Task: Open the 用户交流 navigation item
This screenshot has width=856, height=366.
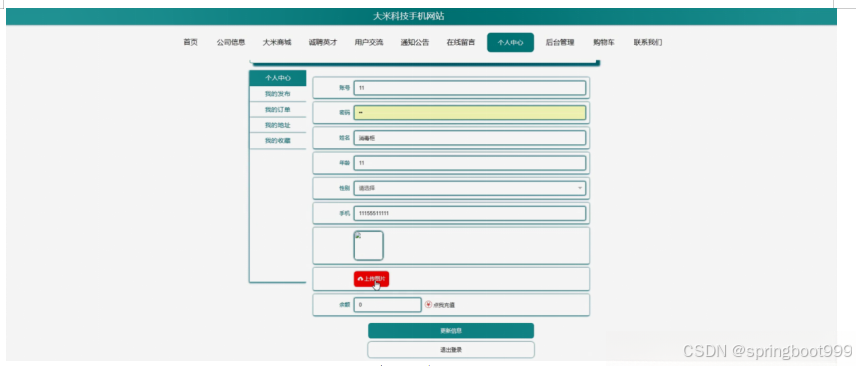Action: 369,42
